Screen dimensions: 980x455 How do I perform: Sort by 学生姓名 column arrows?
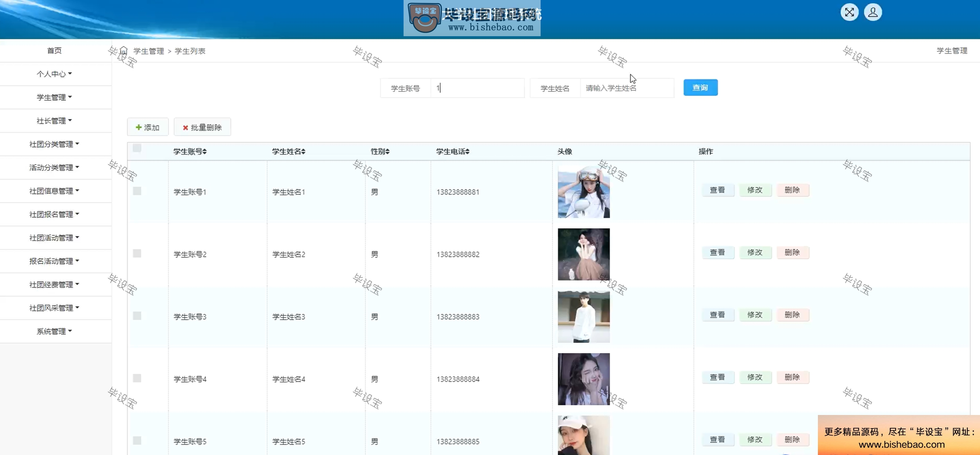(x=303, y=151)
